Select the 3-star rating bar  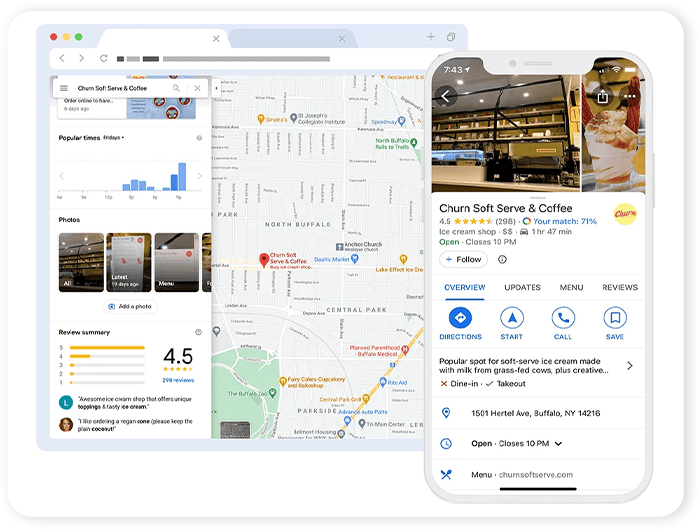click(107, 365)
